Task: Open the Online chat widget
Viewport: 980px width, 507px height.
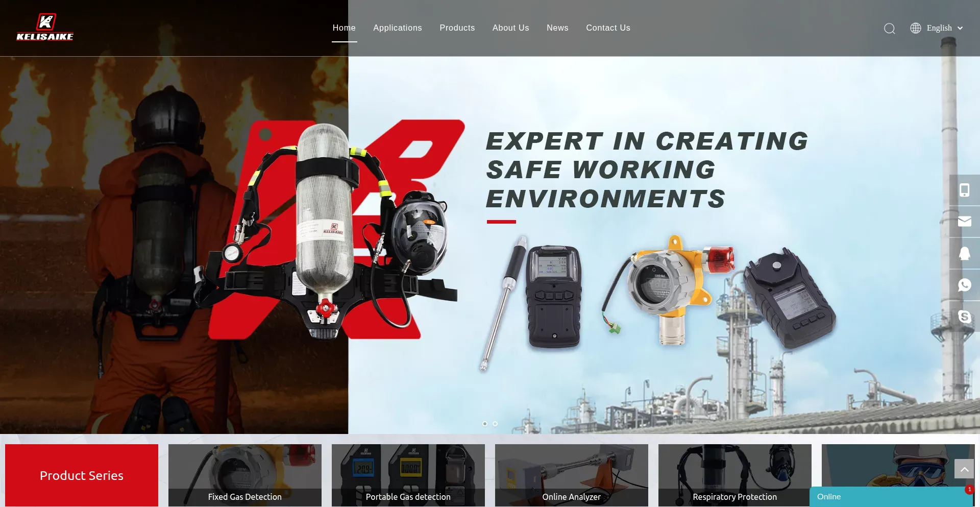Action: point(891,497)
